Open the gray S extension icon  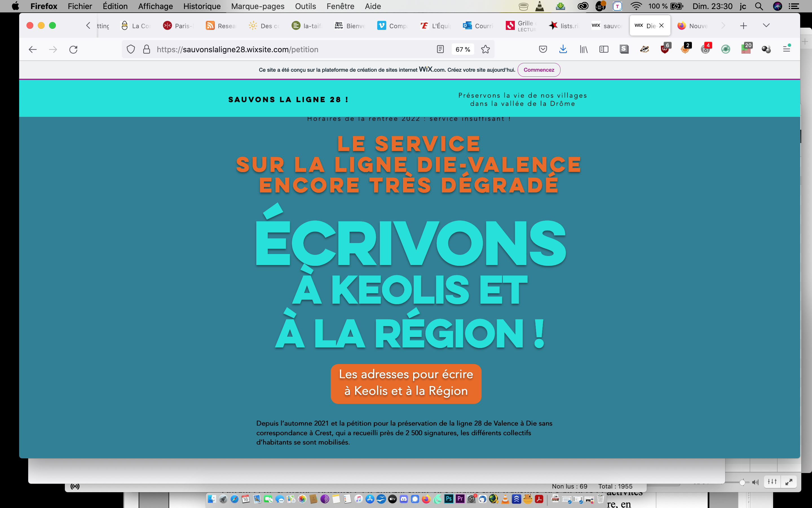click(624, 49)
